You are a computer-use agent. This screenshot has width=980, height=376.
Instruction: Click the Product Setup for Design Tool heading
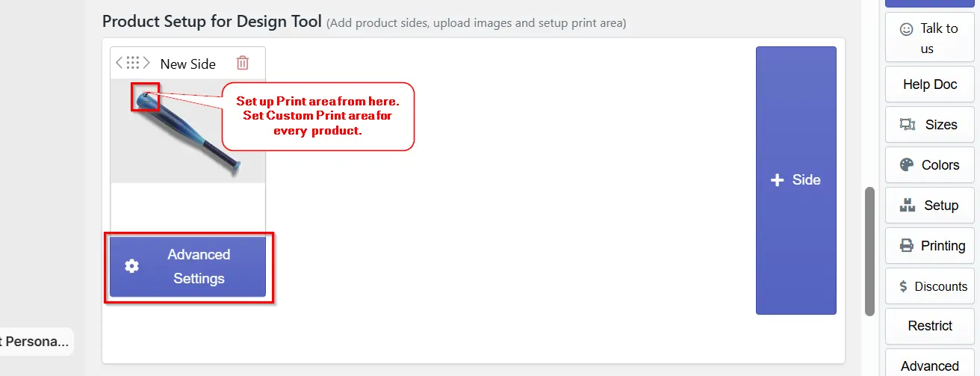tap(212, 21)
